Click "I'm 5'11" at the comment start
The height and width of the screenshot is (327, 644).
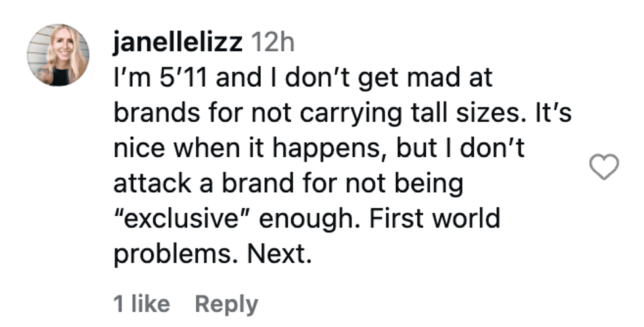click(x=160, y=78)
